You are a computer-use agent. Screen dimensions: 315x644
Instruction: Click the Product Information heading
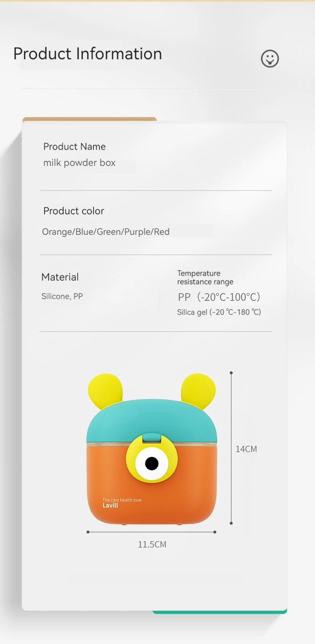pos(87,54)
